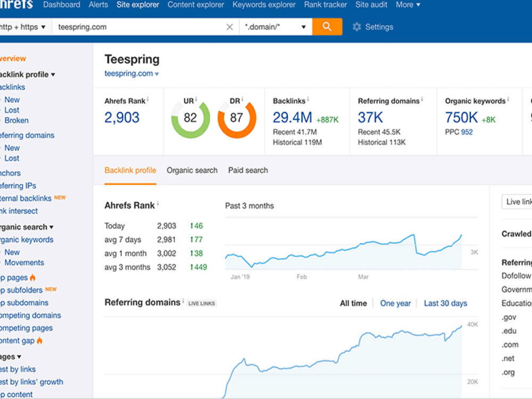The height and width of the screenshot is (399, 532).
Task: Select Last 30 days range
Action: (x=445, y=303)
